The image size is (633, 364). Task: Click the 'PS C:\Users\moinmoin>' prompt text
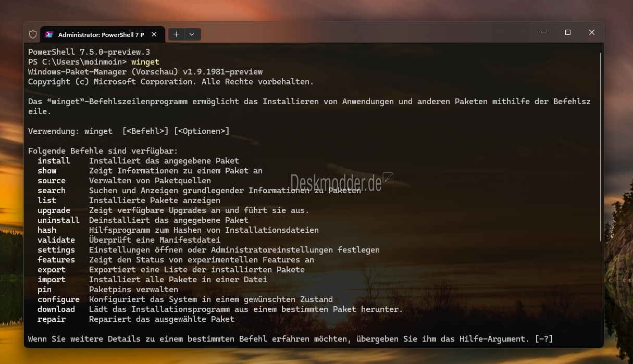pos(78,62)
